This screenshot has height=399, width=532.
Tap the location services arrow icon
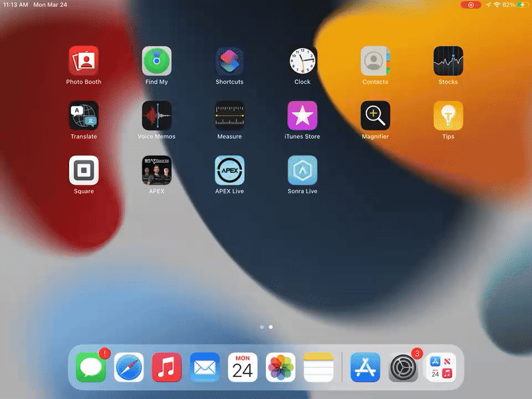coord(488,5)
